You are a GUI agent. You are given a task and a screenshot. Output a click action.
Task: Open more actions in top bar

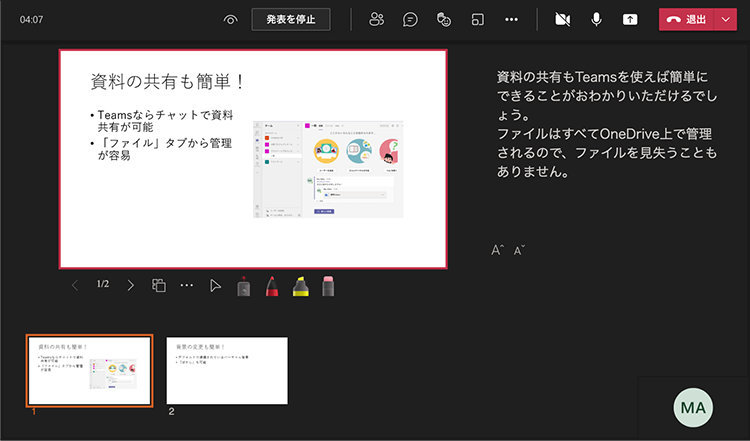click(511, 20)
